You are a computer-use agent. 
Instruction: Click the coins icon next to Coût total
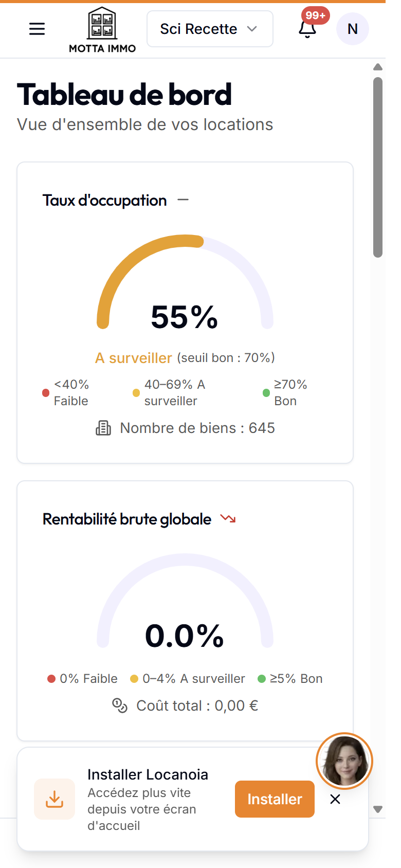[120, 706]
